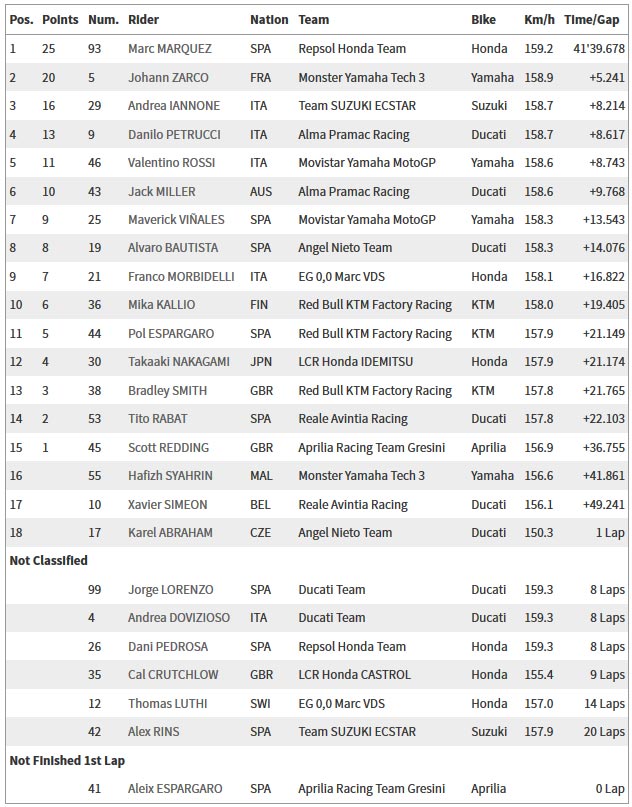Click the Team column header

pyautogui.click(x=313, y=20)
